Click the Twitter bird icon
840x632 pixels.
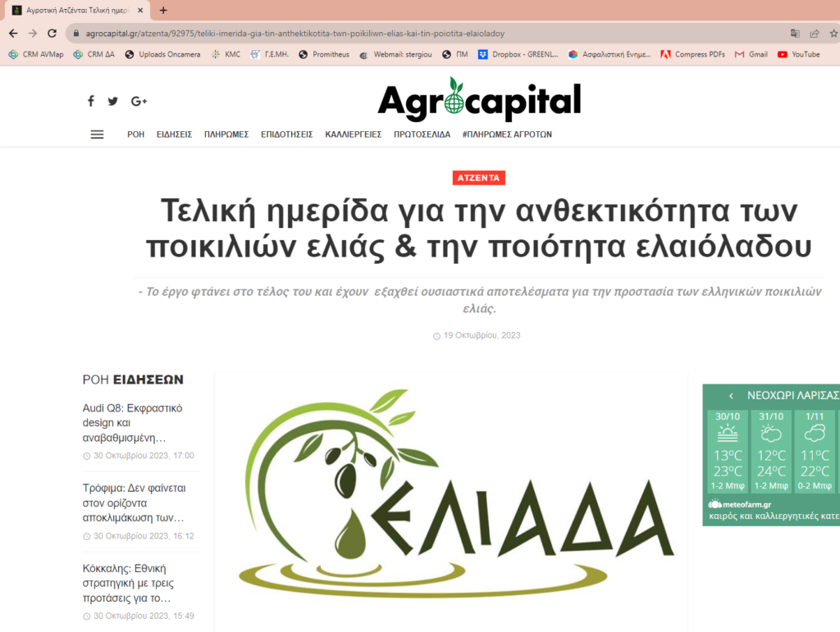click(113, 101)
